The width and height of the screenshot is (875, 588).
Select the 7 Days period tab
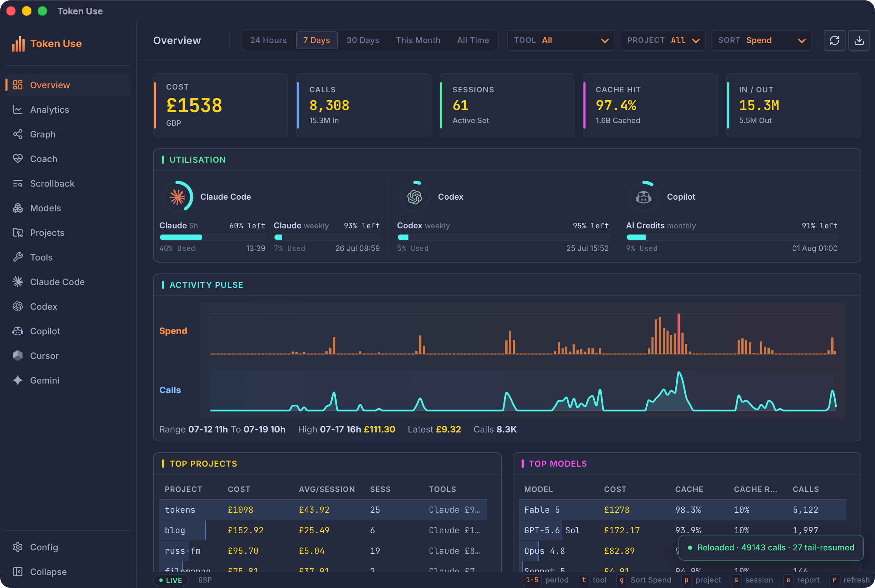pyautogui.click(x=317, y=40)
